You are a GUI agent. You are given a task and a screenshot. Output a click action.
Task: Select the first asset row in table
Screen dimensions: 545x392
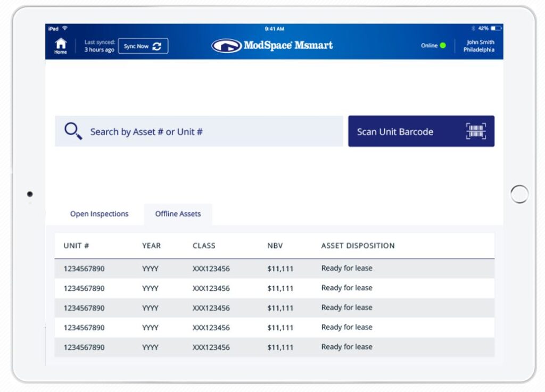pyautogui.click(x=274, y=269)
